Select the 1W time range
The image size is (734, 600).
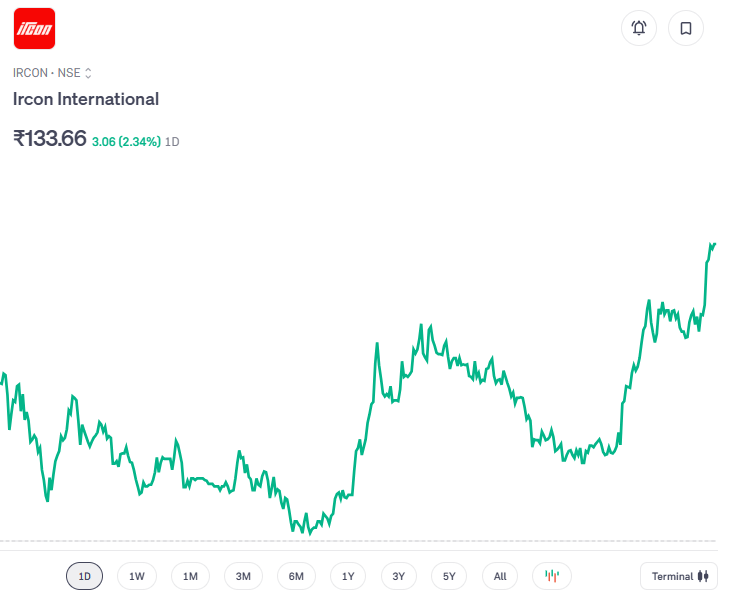tap(137, 576)
